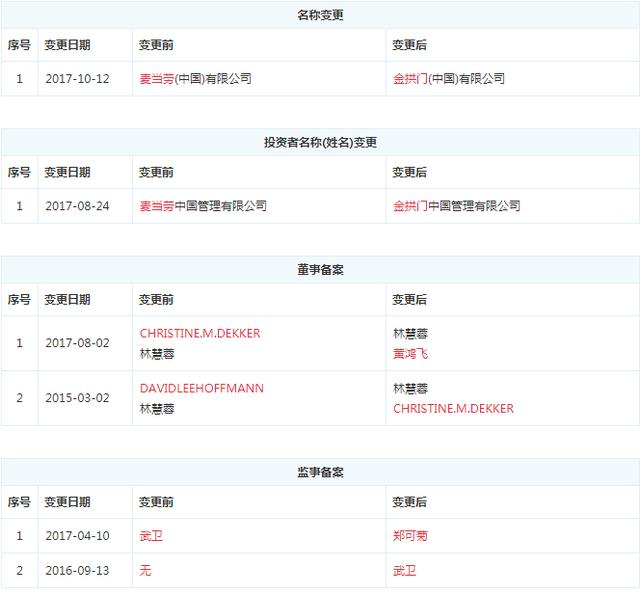
Task: Select date 2016-09-13 in supervisor table
Action: pyautogui.click(x=78, y=571)
